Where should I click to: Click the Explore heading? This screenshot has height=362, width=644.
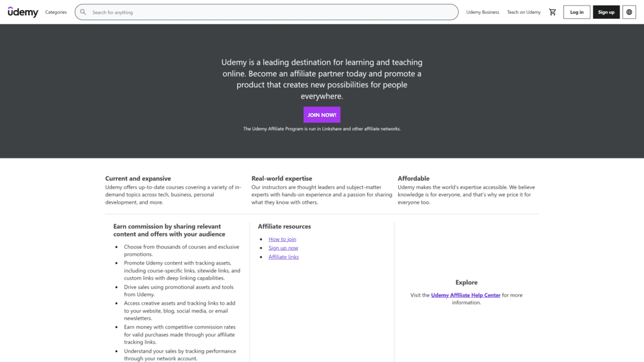467,282
